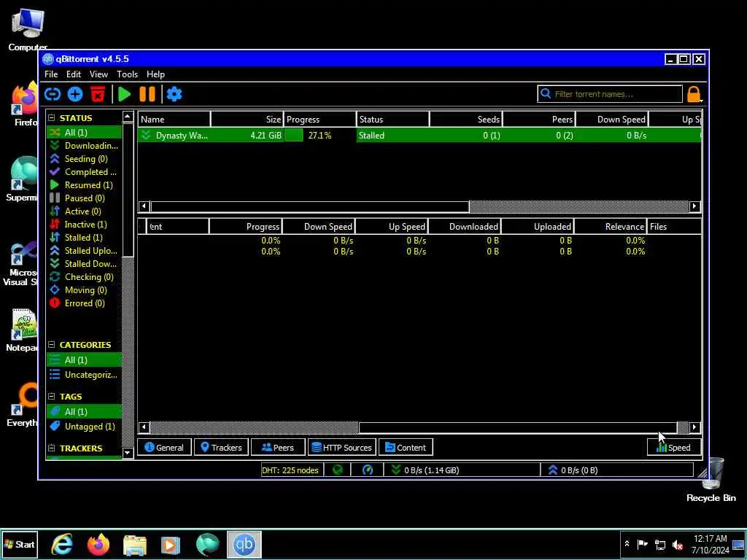
Task: Switch to the Peers tab
Action: point(278,448)
